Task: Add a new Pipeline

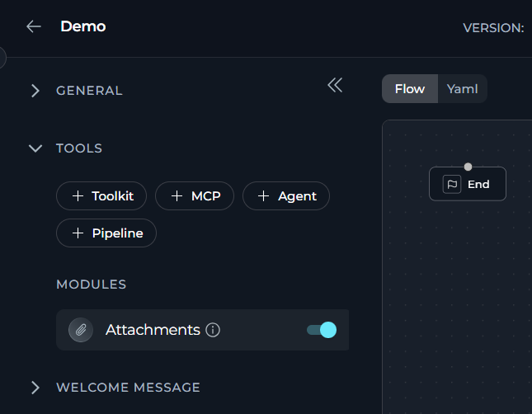Action: coord(106,233)
